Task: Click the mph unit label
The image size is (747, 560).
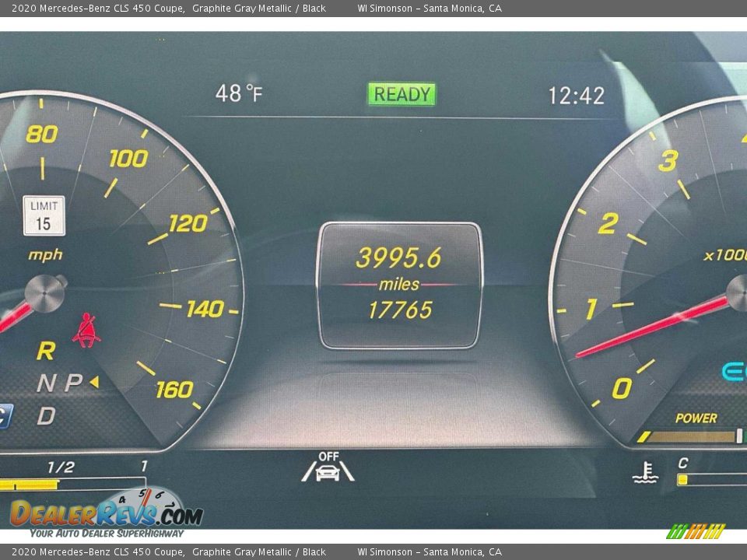Action: pyautogui.click(x=45, y=255)
